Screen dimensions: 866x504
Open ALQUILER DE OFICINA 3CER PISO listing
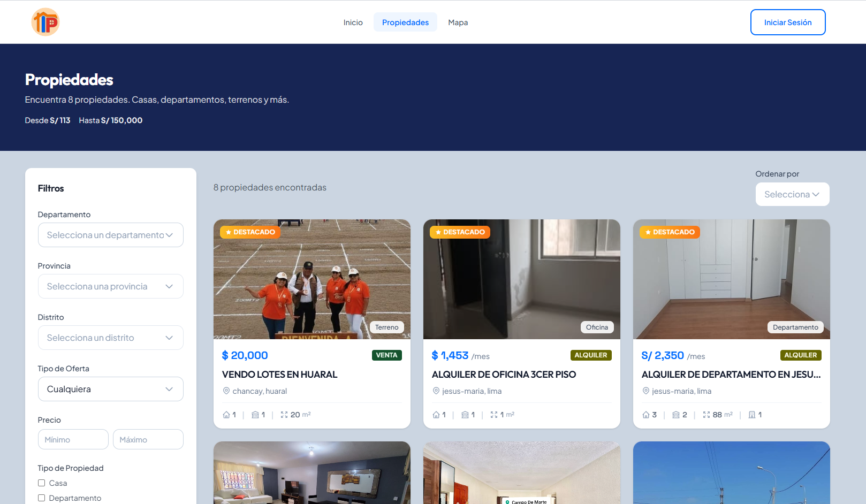[504, 375]
